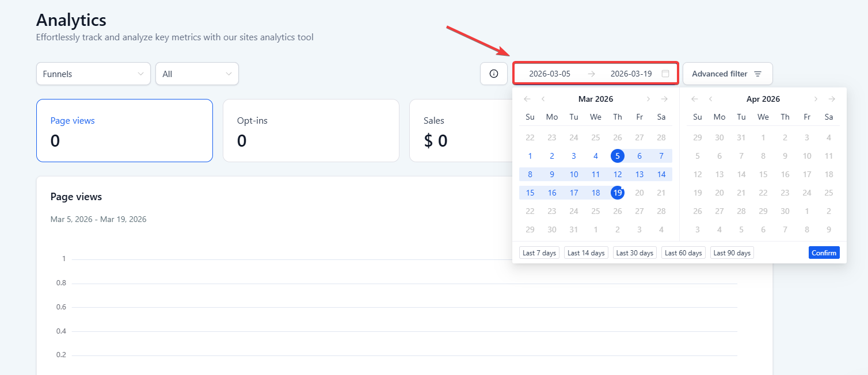Viewport: 868px width, 375px height.
Task: Click the calendar icon in date field
Action: (665, 74)
